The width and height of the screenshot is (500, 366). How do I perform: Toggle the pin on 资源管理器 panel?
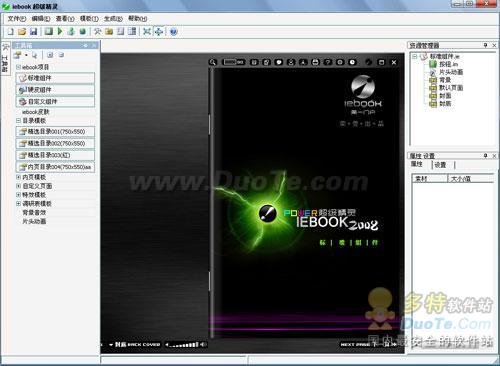[486, 45]
